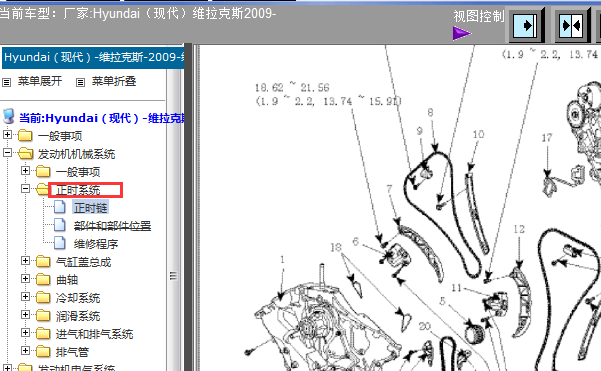Image resolution: width=601 pixels, height=371 pixels.
Task: Click the page icon beside 维修程序
Action: click(59, 243)
